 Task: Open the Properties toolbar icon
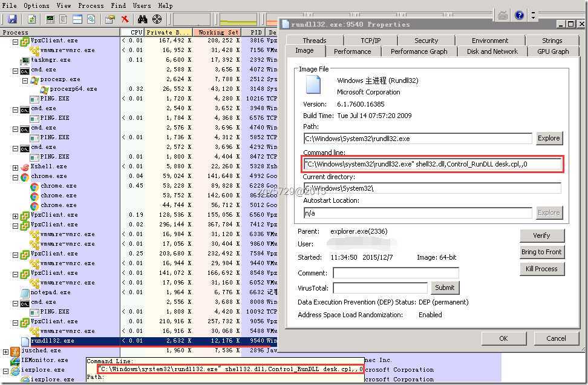click(110, 19)
